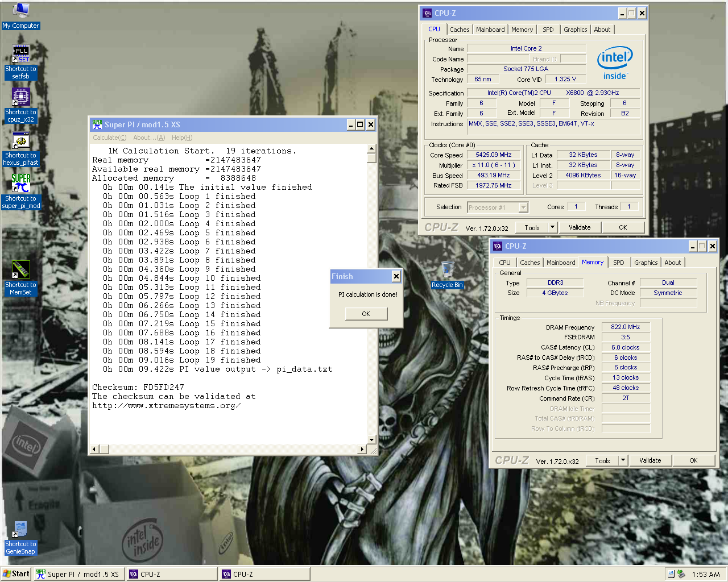Select CPU tab in bottom CPU-Z
728x582 pixels.
click(x=505, y=263)
